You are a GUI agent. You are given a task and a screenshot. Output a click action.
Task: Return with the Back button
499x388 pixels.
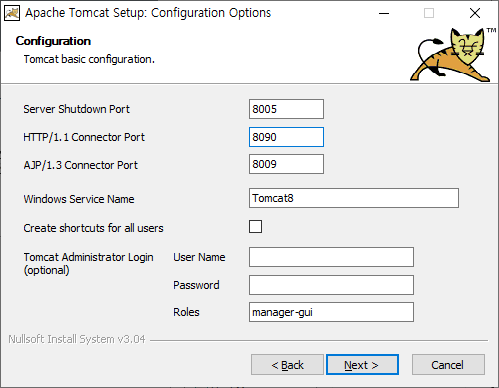[287, 365]
